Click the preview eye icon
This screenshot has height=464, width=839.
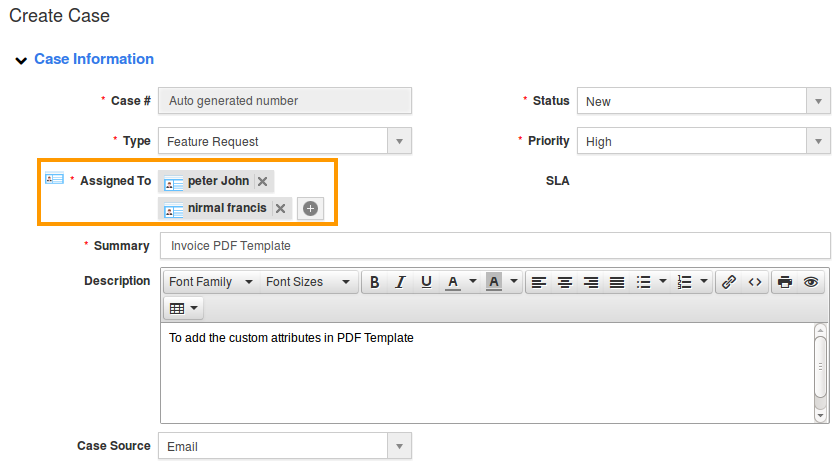pyautogui.click(x=811, y=282)
